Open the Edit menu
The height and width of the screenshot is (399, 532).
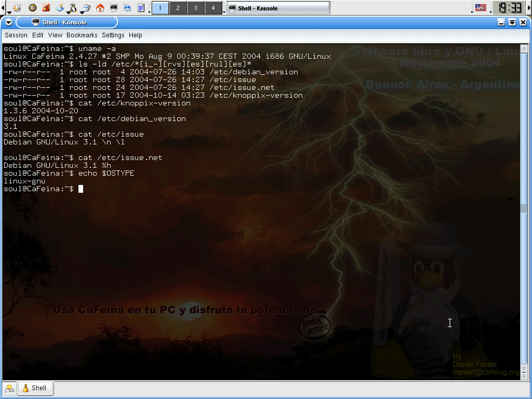[37, 35]
